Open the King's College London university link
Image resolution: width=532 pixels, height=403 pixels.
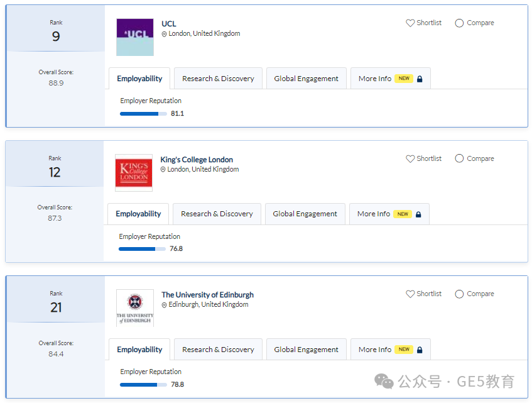(197, 160)
